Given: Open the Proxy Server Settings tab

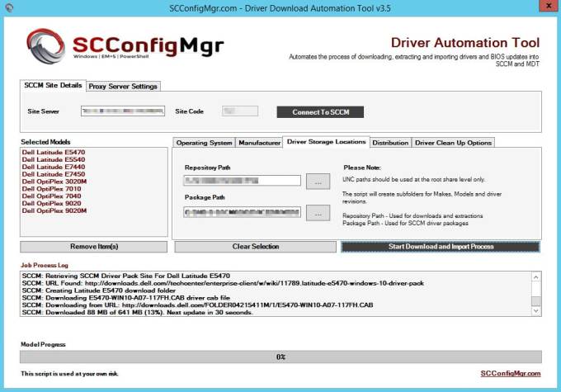Looking at the screenshot, I should pyautogui.click(x=123, y=87).
